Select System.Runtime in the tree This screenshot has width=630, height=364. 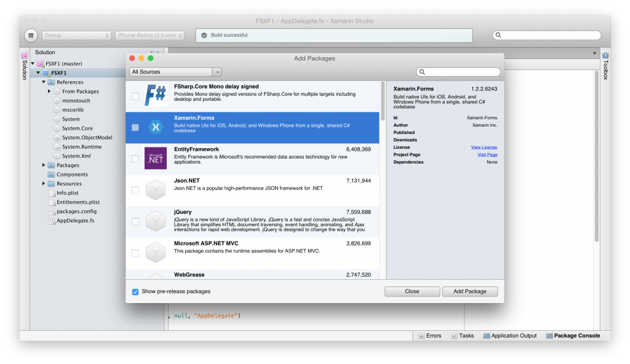[82, 146]
